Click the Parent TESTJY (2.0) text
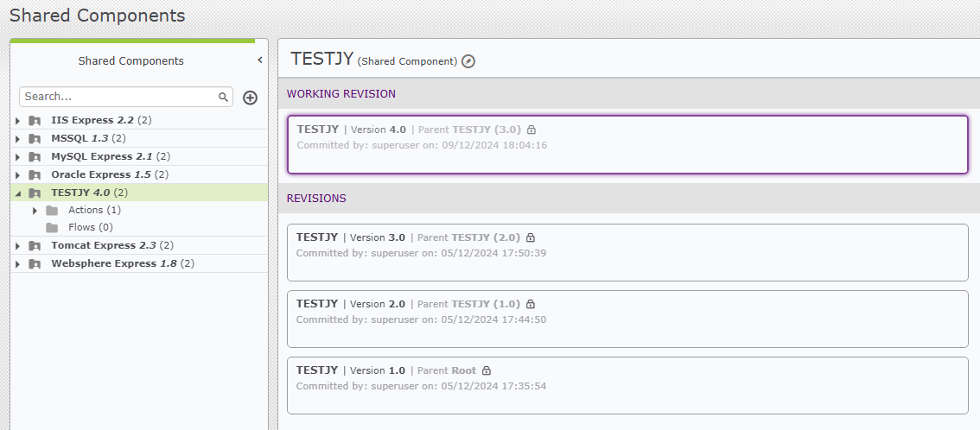This screenshot has width=980, height=430. [468, 237]
